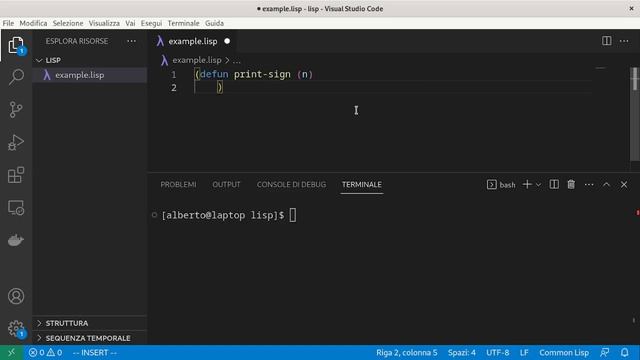640x360 pixels.
Task: Open the Esegui menu
Action: [x=151, y=23]
